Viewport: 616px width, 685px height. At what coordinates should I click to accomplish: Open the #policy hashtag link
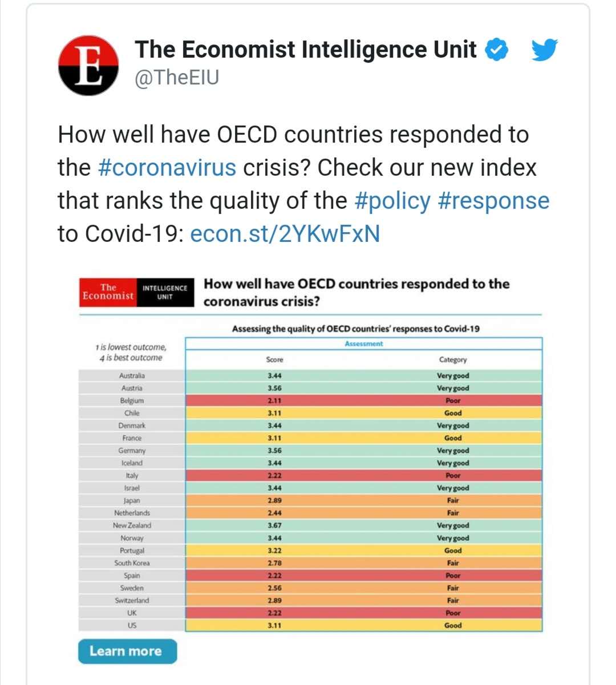392,201
